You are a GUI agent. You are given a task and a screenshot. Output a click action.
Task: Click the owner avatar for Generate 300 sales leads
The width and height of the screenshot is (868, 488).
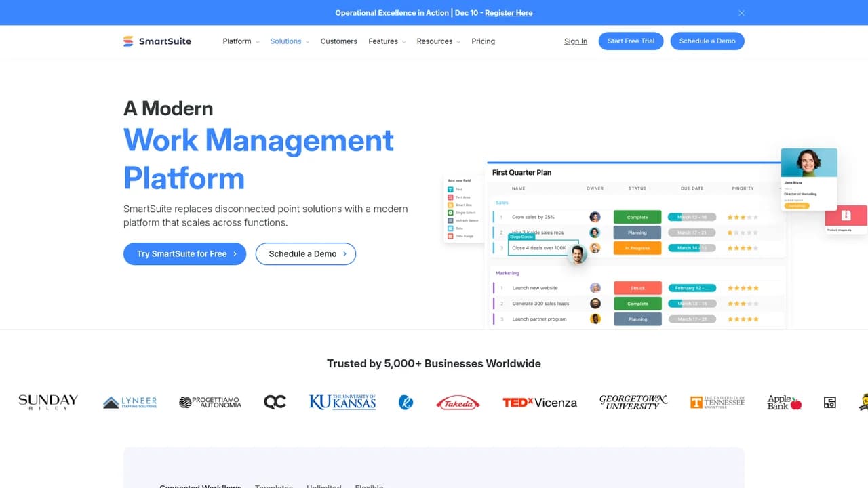pos(595,304)
